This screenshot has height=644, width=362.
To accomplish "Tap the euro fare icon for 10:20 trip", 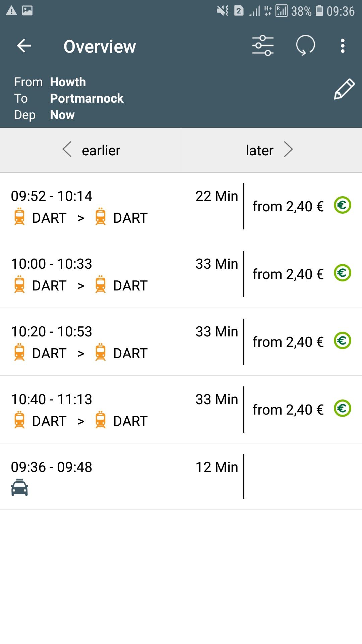I will [x=342, y=341].
